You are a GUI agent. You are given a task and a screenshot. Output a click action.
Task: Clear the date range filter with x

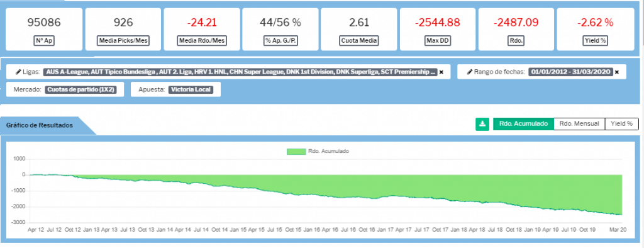(617, 72)
